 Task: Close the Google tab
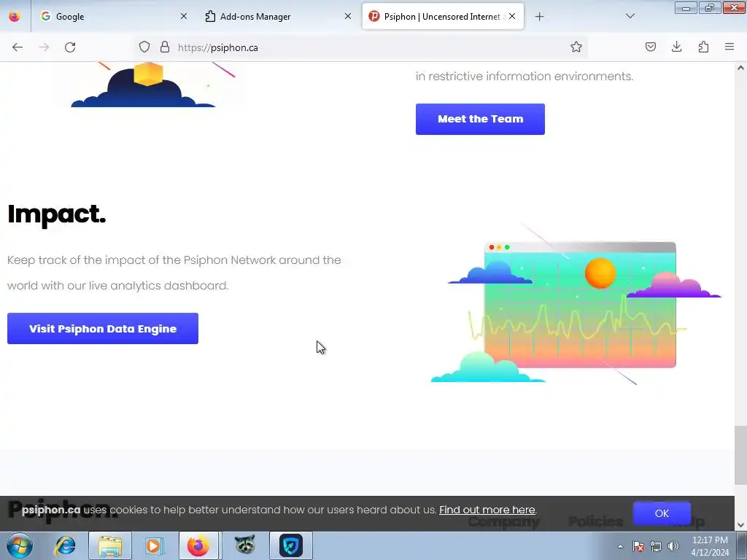(184, 16)
